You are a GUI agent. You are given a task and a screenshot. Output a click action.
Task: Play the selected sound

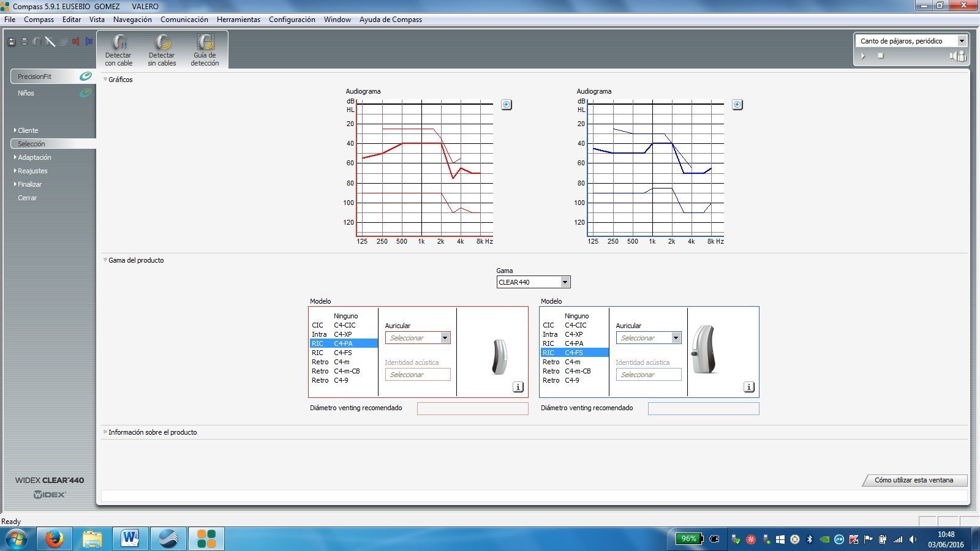point(864,56)
